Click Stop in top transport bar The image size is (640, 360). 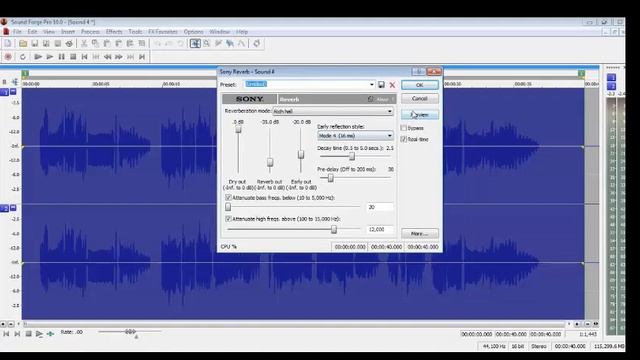tap(73, 57)
